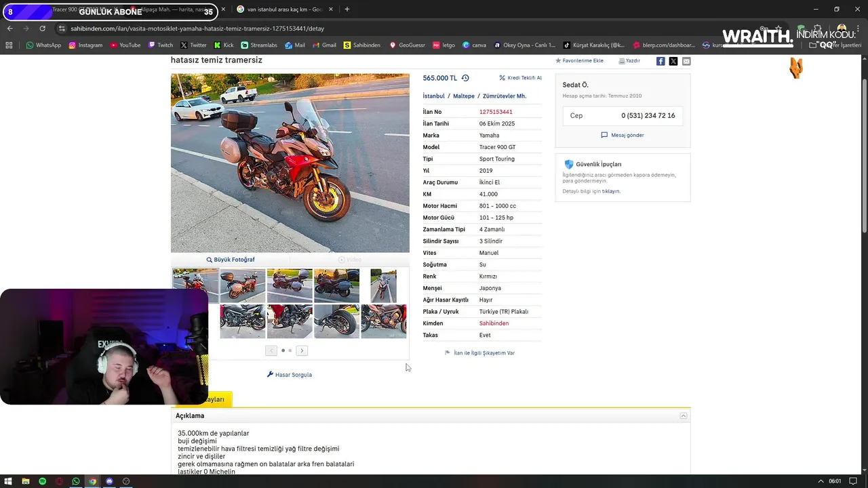Click the tıklayın security tips link

coord(611,191)
